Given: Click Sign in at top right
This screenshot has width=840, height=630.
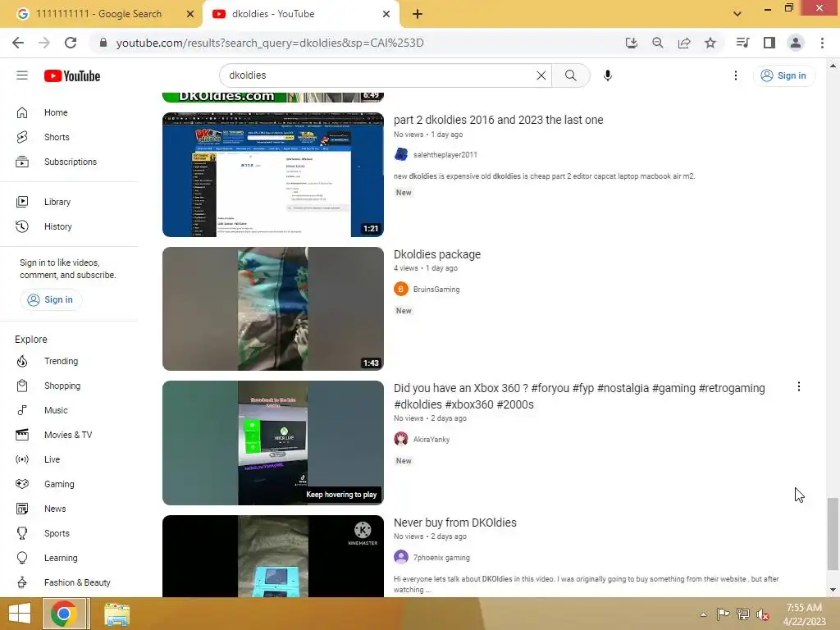Looking at the screenshot, I should coord(783,75).
